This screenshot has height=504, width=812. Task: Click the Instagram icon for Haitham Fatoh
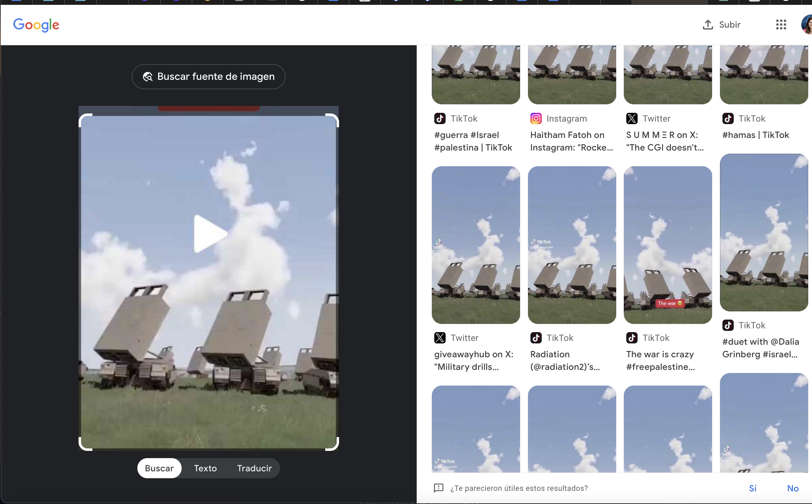point(536,119)
